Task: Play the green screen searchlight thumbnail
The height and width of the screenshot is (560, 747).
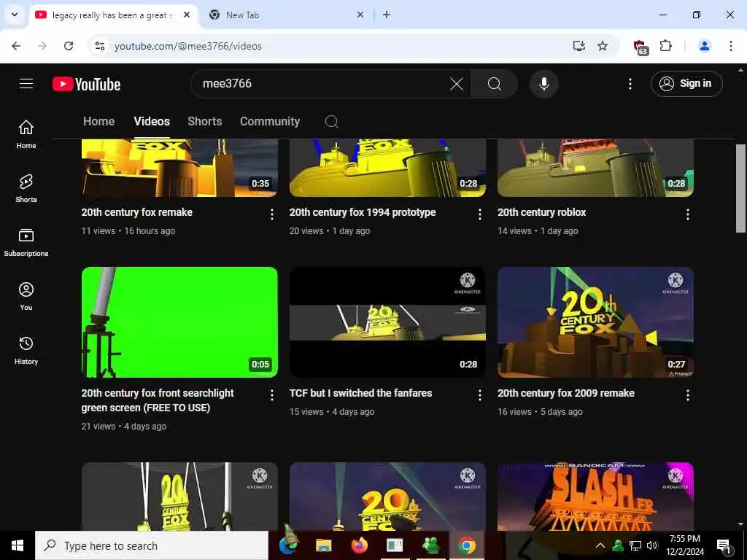Action: 179,322
